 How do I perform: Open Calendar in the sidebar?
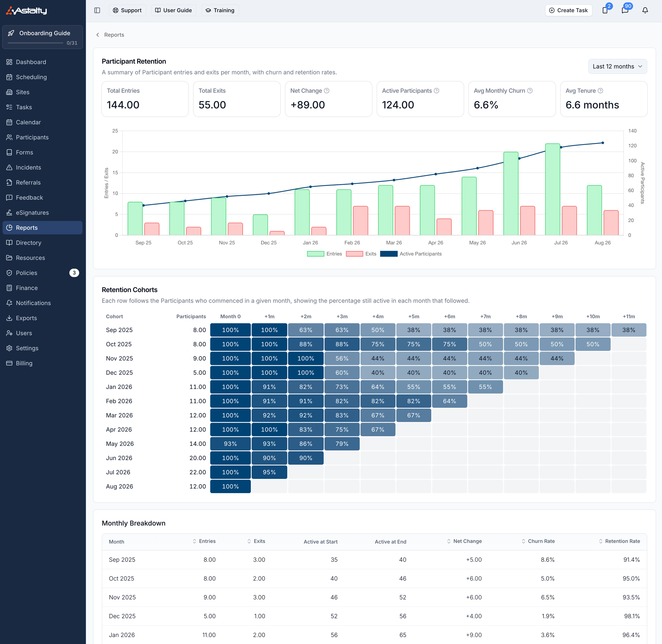click(x=43, y=122)
